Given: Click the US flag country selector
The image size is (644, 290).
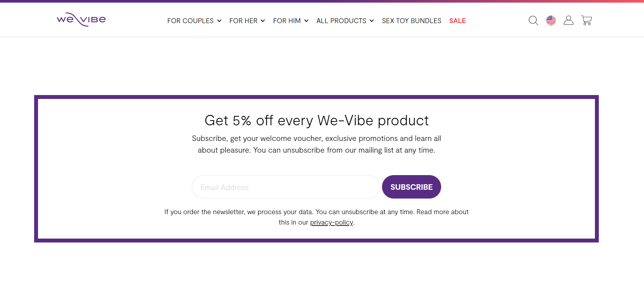Looking at the screenshot, I should [551, 21].
